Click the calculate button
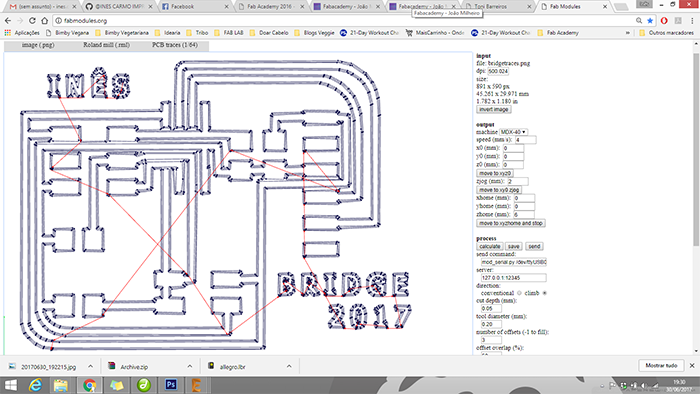This screenshot has height=394, width=700. pos(490,246)
